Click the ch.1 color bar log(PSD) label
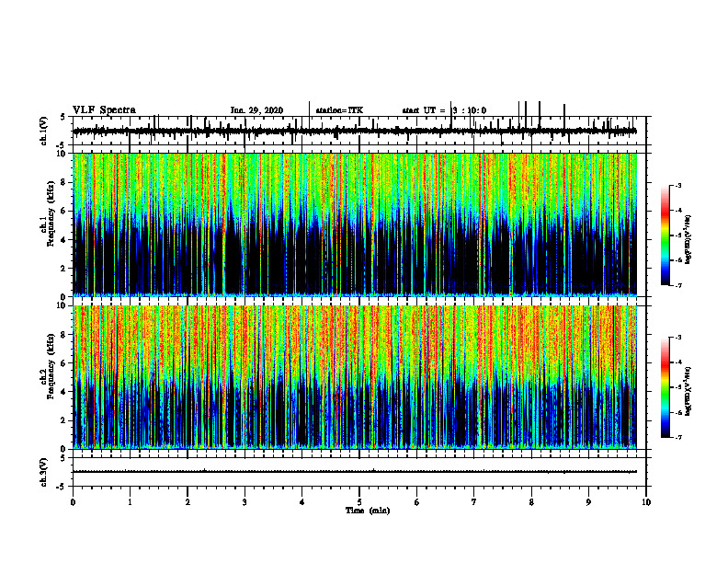 (x=688, y=239)
